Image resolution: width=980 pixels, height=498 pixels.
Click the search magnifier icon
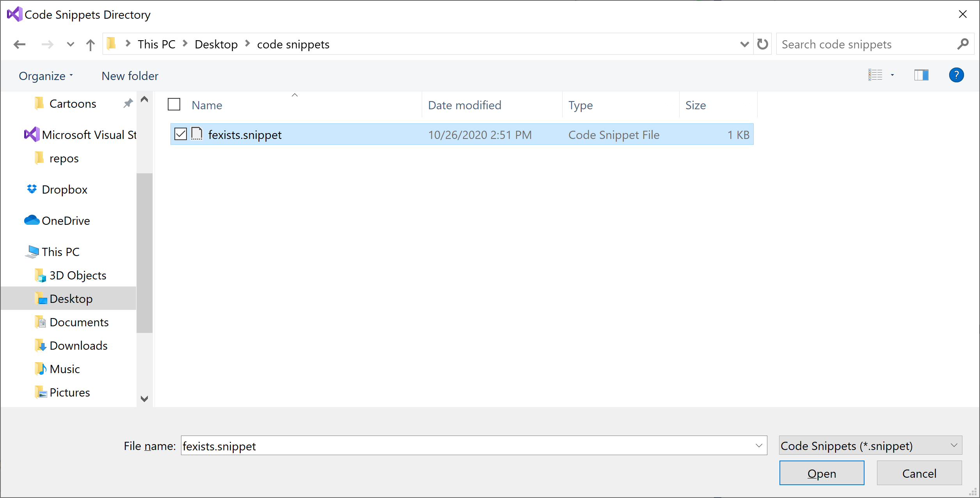pyautogui.click(x=962, y=44)
